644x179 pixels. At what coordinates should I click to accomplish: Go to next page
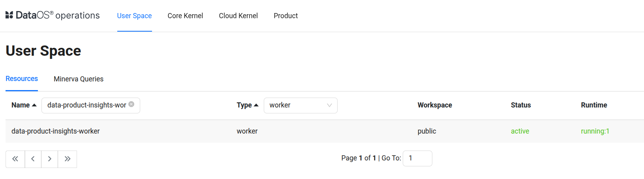click(x=49, y=159)
